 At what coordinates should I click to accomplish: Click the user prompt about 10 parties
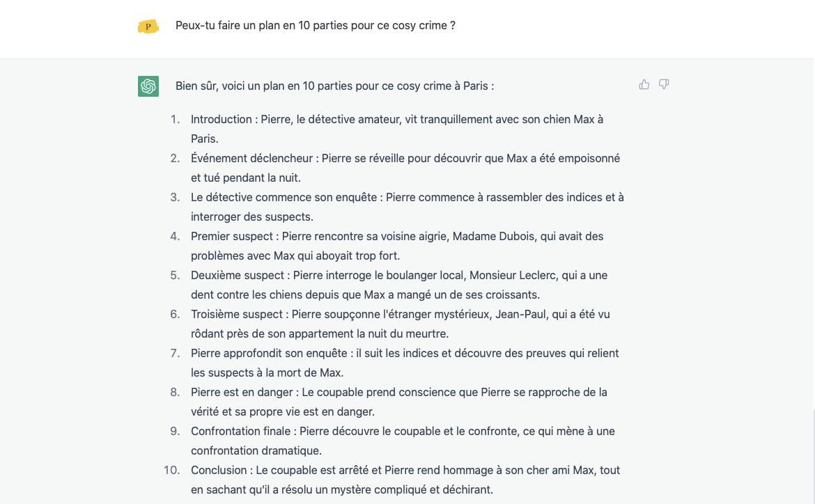(x=315, y=26)
